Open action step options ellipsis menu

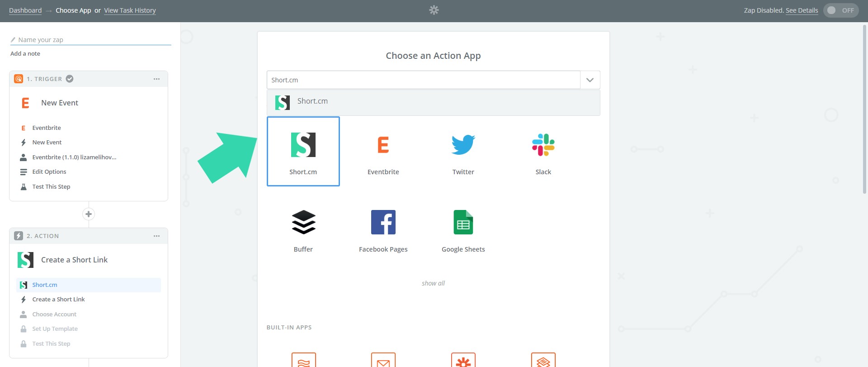[x=156, y=236]
